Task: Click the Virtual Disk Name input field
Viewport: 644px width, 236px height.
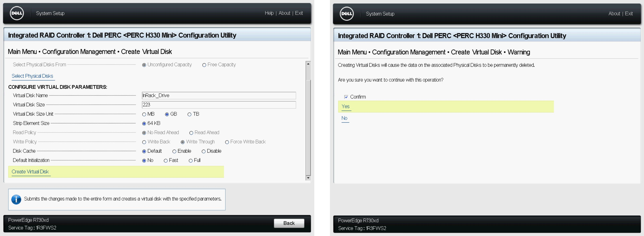Action: [x=219, y=96]
